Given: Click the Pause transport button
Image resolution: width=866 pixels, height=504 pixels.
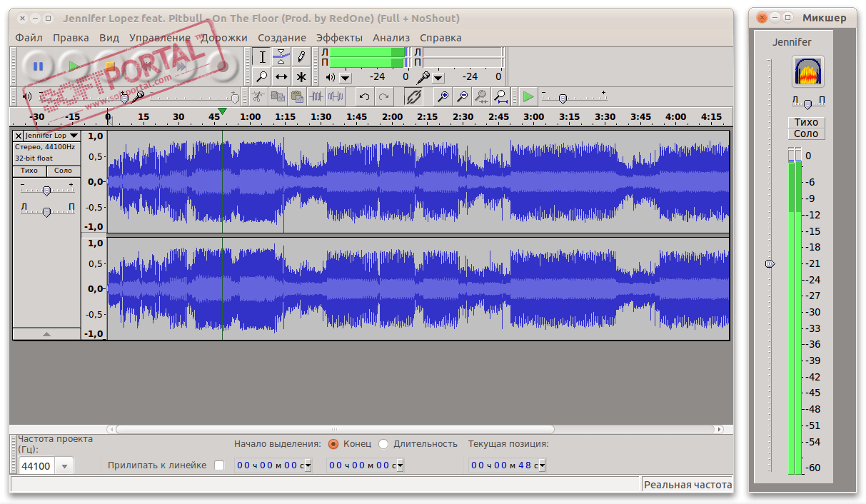Looking at the screenshot, I should pyautogui.click(x=38, y=66).
